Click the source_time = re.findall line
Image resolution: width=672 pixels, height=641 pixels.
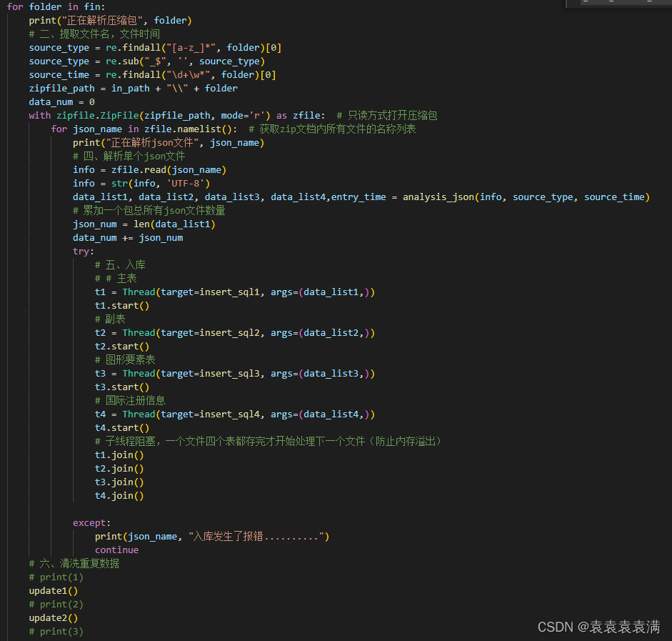[x=153, y=74]
